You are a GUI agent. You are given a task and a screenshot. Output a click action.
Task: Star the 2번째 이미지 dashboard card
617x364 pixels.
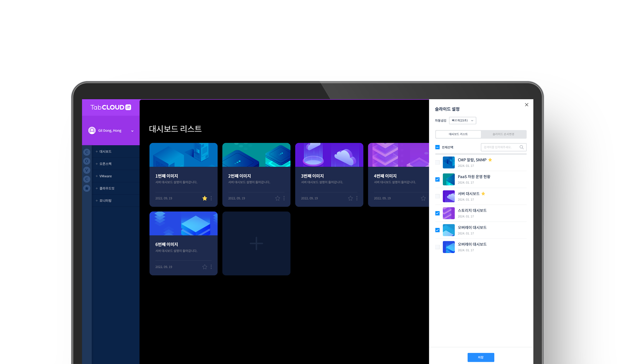coord(277,198)
